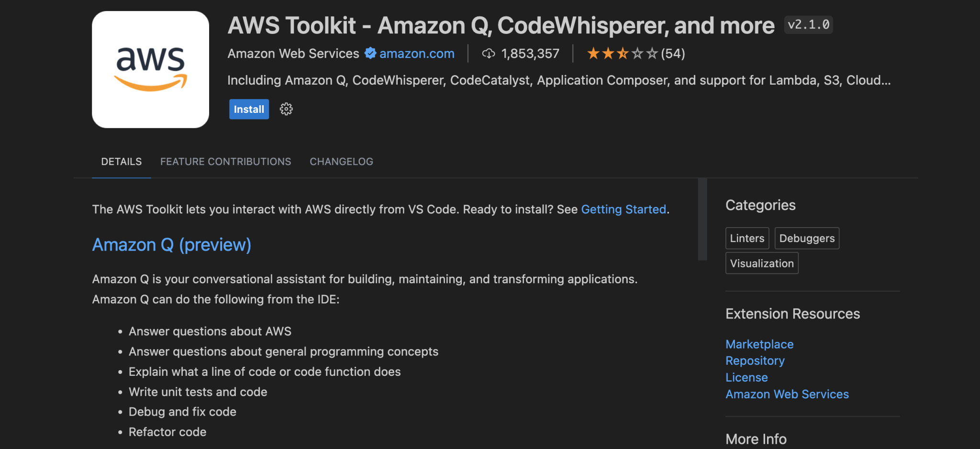Click the verified publisher badge next to amazon.com

369,54
